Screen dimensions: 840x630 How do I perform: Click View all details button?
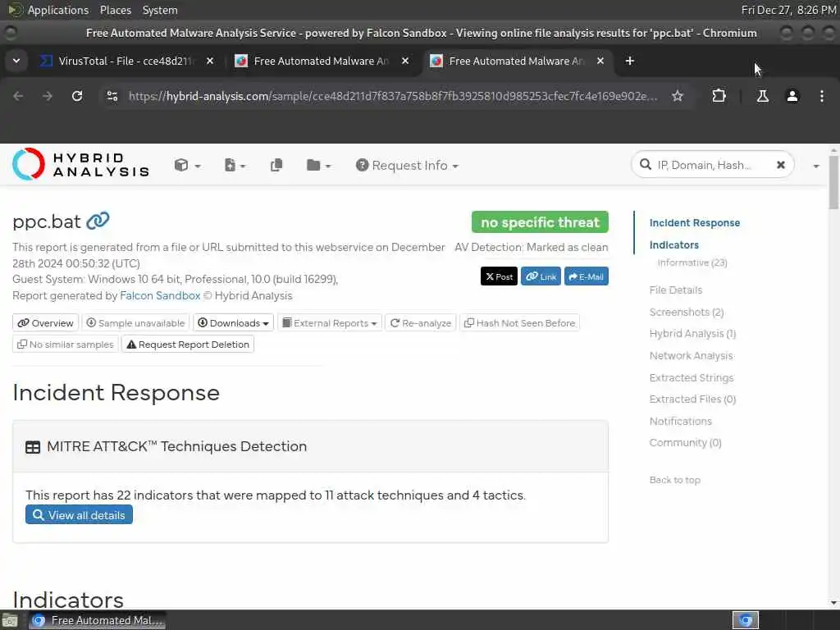point(79,515)
